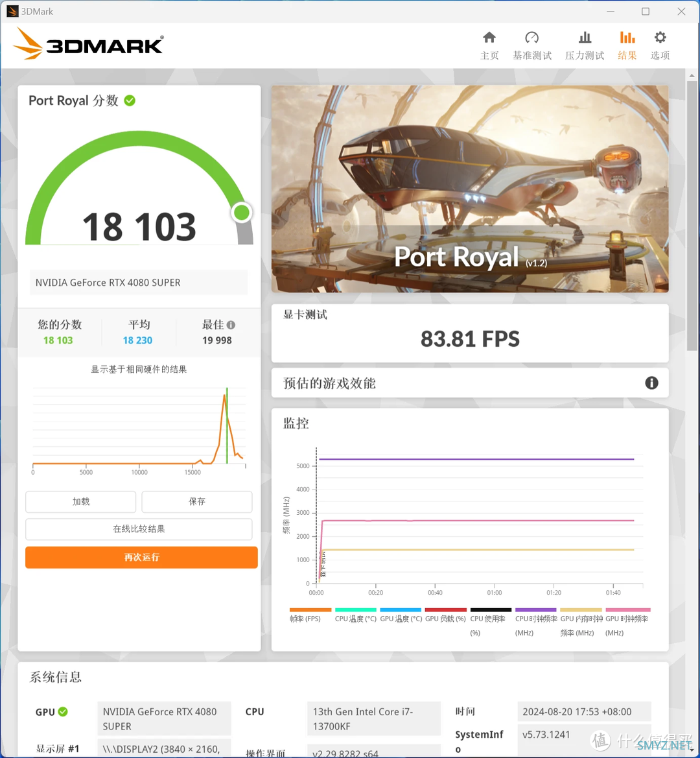Viewport: 700px width, 758px height.
Task: Click the orange 再次运行 button
Action: [141, 557]
